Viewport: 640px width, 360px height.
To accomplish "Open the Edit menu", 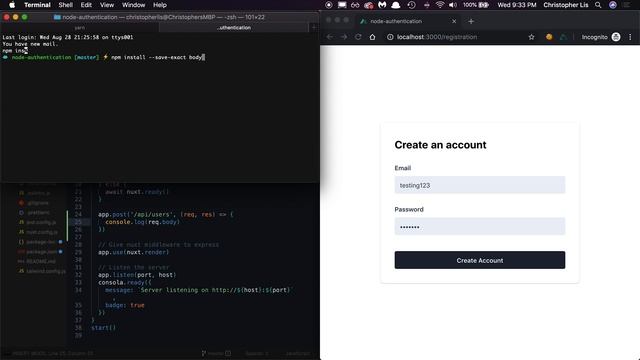I will point(86,5).
